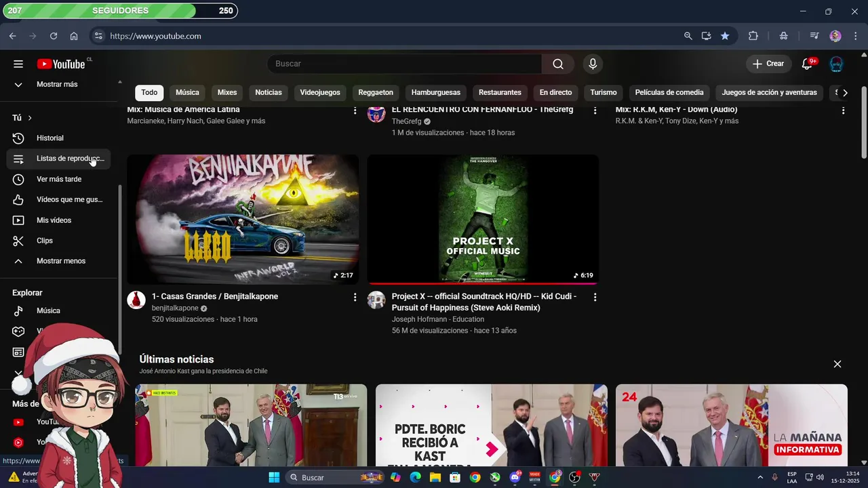Screen dimensions: 868x488
Task: Click the page vertical scrollbar
Action: [x=863, y=122]
